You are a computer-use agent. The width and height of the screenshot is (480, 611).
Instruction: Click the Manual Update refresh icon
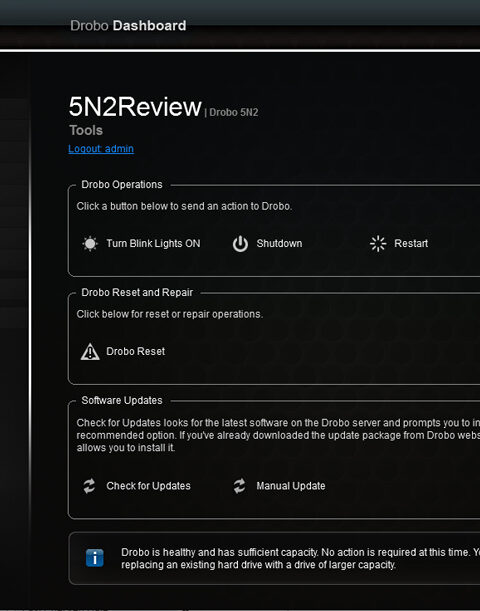coord(239,486)
